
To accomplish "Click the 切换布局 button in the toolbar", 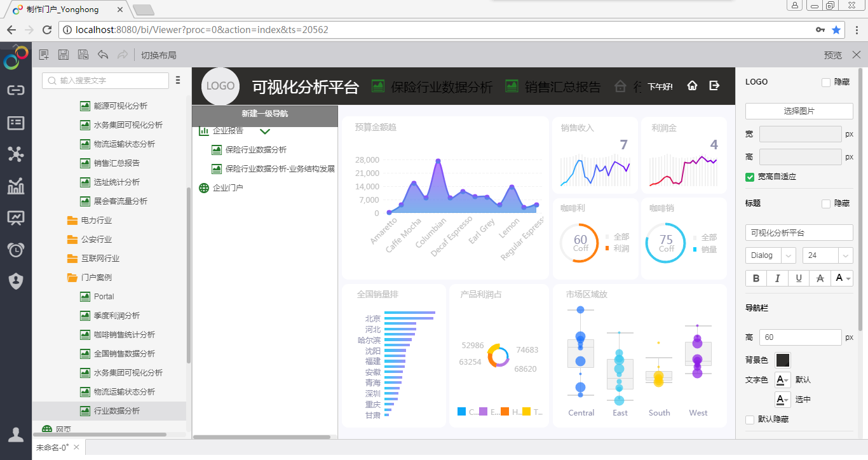I will [158, 55].
